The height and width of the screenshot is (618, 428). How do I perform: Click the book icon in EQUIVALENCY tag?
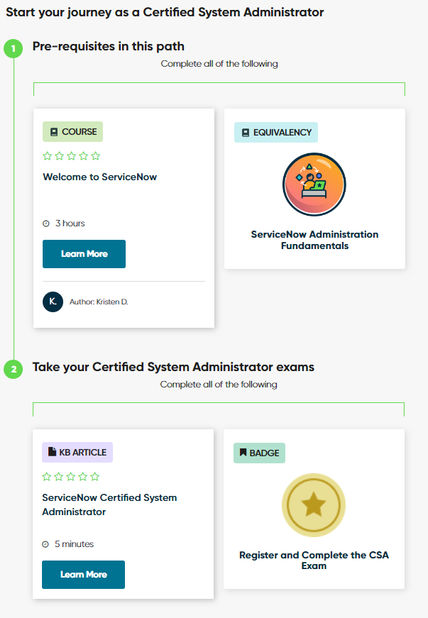point(245,132)
